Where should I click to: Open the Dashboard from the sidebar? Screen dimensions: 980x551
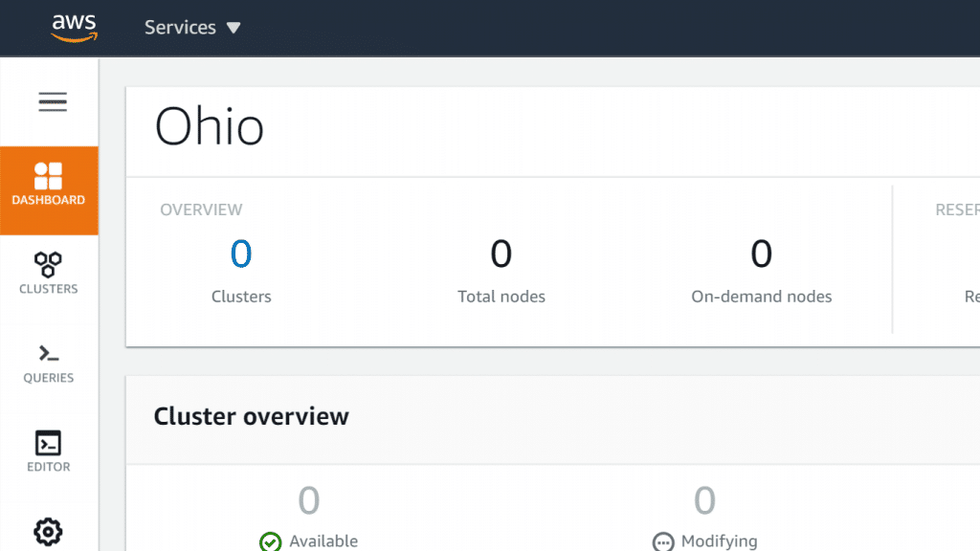coord(49,189)
